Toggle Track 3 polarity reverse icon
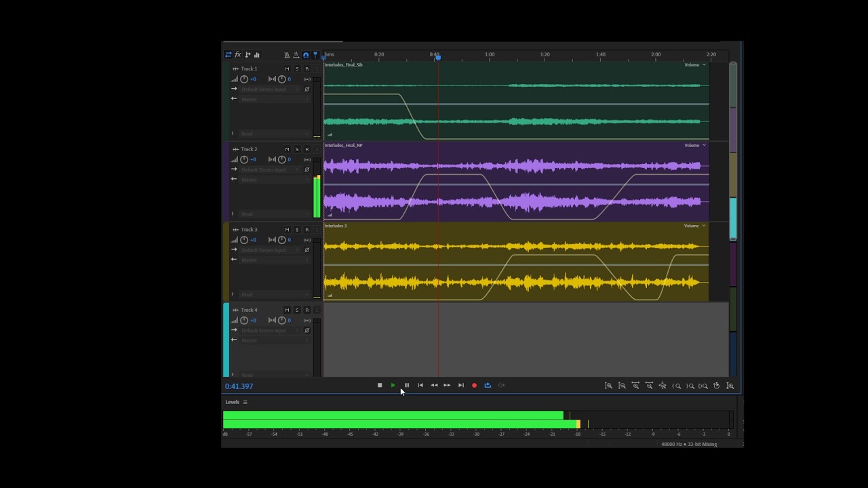This screenshot has width=868, height=488. point(307,250)
